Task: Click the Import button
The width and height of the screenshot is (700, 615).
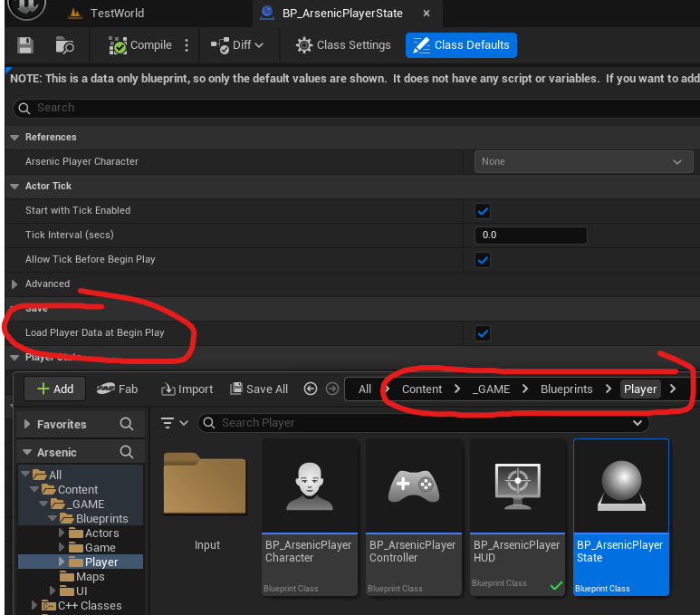Action: coord(187,389)
